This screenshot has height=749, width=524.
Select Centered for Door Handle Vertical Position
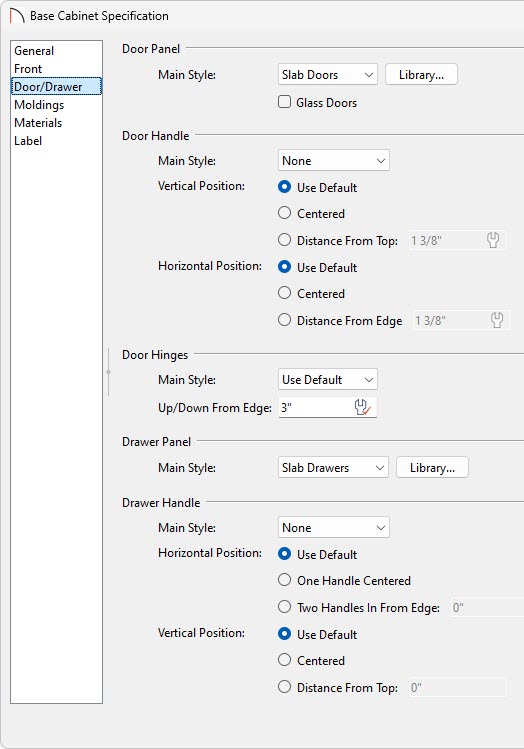point(284,213)
